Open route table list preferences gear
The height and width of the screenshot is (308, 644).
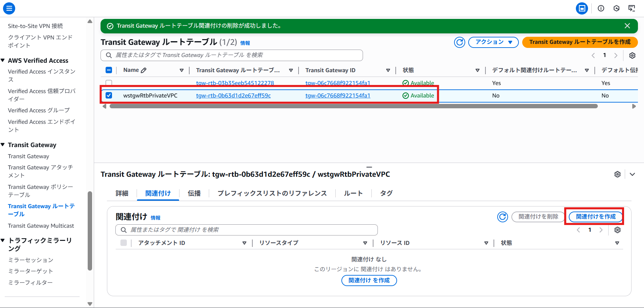click(x=632, y=55)
